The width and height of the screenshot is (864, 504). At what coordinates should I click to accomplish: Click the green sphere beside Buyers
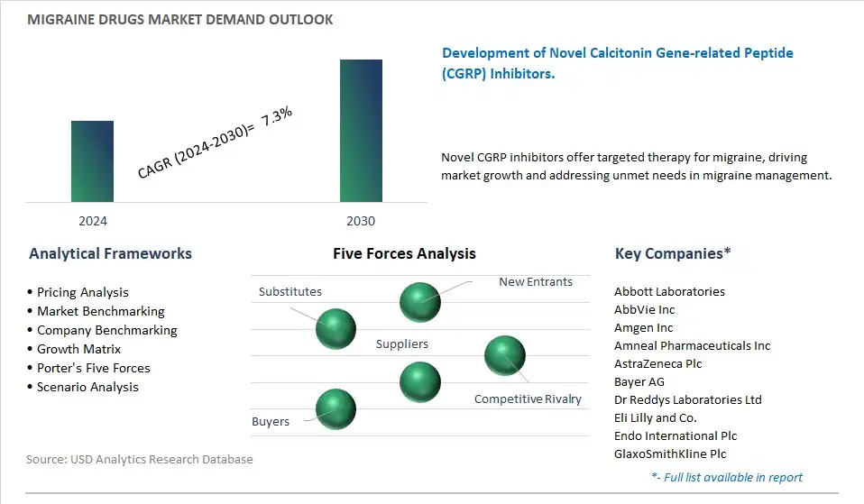335,409
